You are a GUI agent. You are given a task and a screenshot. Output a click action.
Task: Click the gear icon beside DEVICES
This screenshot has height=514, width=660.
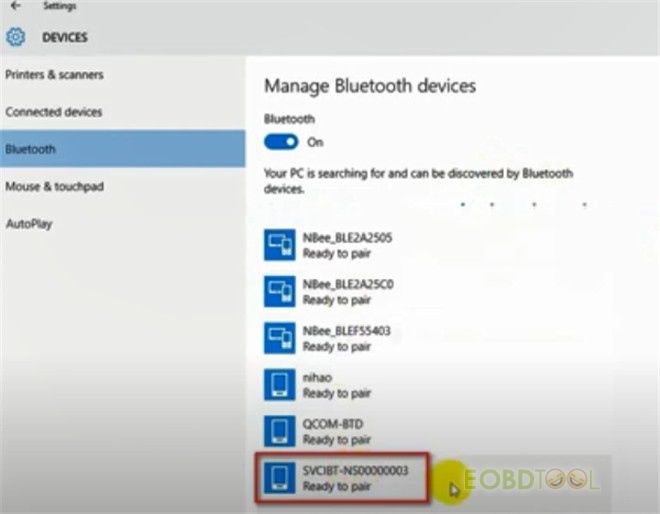point(15,38)
